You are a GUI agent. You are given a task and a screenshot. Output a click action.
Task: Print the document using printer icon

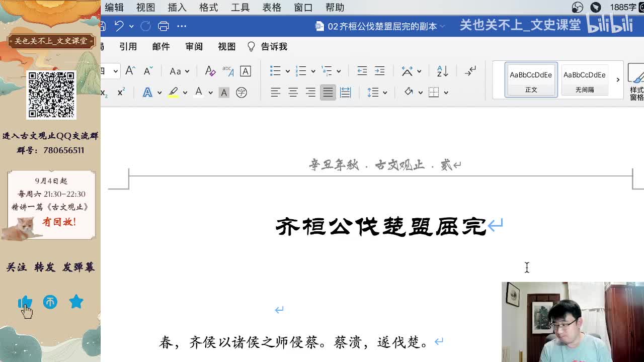(164, 26)
